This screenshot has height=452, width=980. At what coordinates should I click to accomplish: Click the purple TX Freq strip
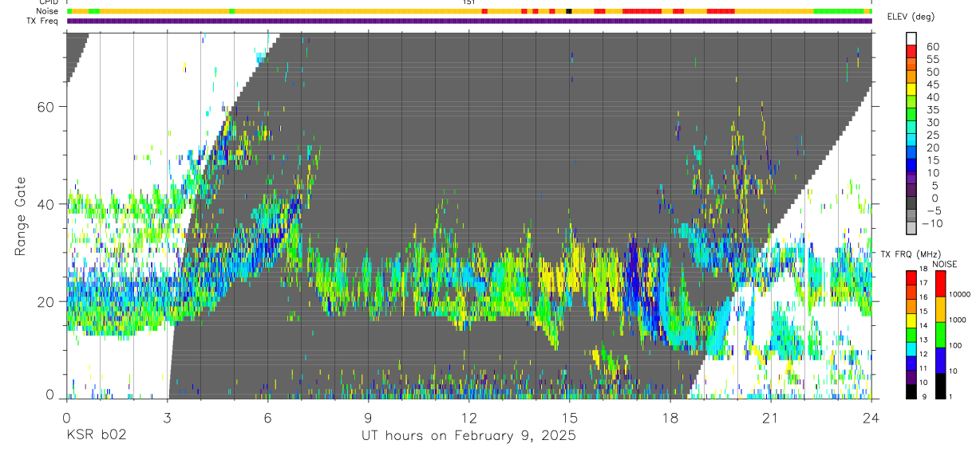[x=469, y=21]
